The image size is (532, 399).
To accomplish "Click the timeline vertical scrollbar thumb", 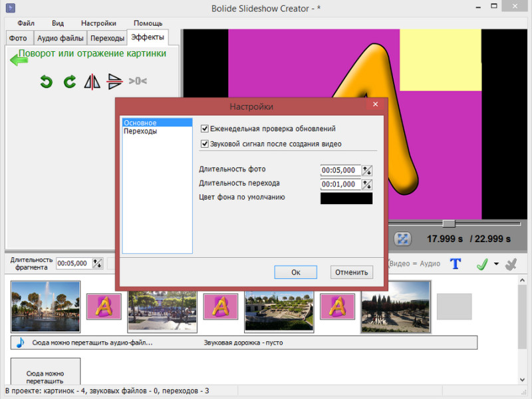I will tap(522, 317).
